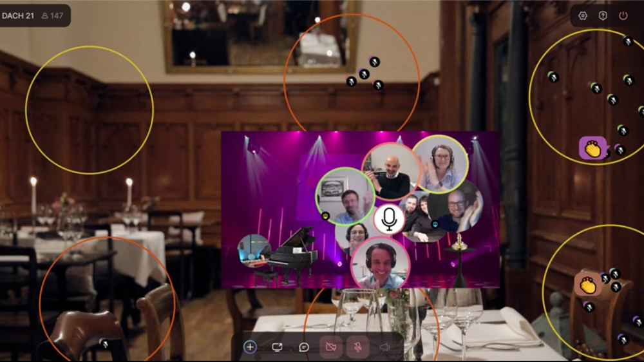
Task: Click the white microphone circle on stage
Action: (x=389, y=219)
